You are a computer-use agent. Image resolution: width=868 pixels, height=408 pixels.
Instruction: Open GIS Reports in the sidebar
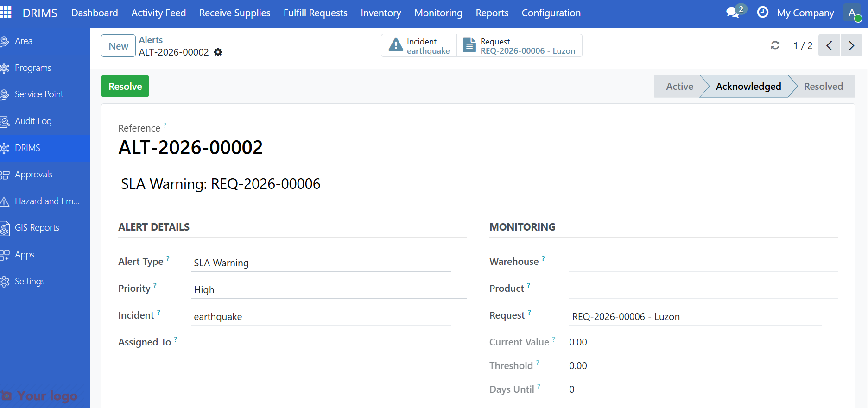click(45, 228)
